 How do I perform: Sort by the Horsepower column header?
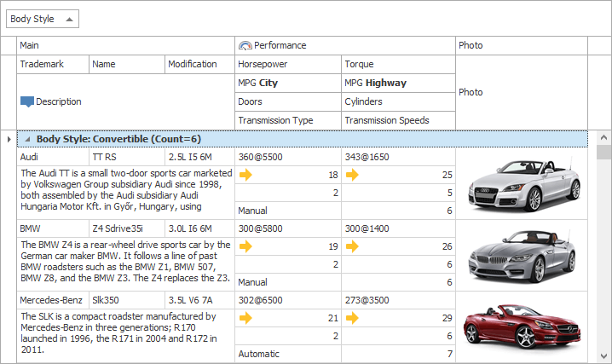288,65
